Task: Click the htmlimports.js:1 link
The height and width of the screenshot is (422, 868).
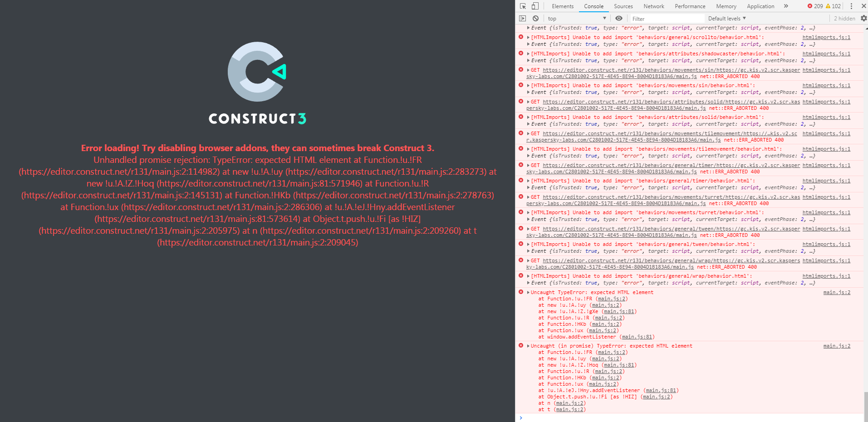Action: coord(826,37)
